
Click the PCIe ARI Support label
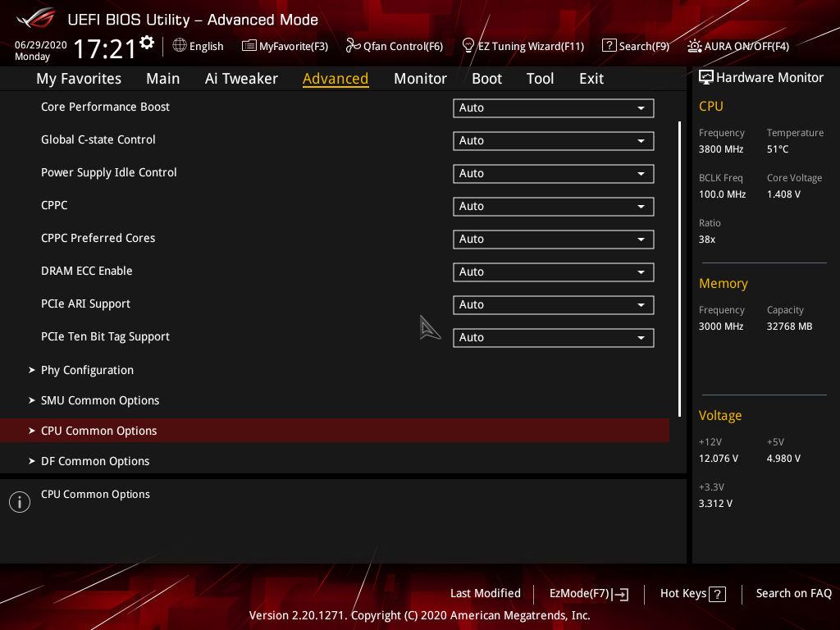pyautogui.click(x=85, y=304)
